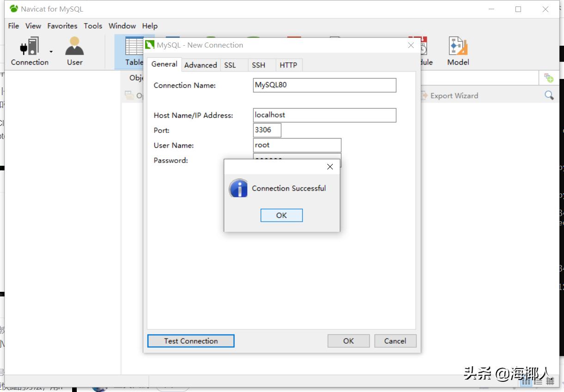
Task: Click the magnifier search icon
Action: point(549,96)
